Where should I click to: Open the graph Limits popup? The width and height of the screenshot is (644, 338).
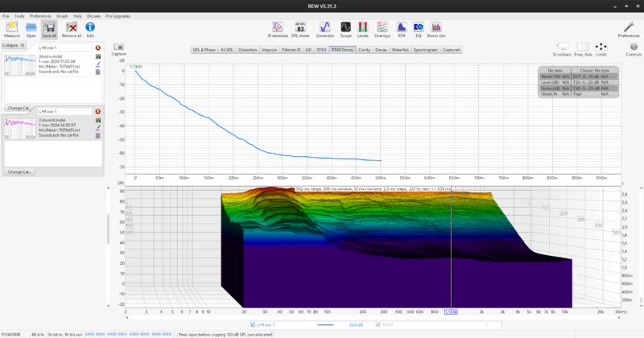coord(601,47)
